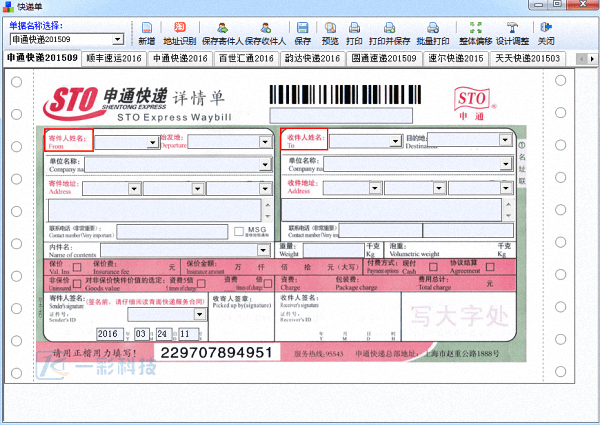Image resolution: width=600 pixels, height=425 pixels.
Task: Switch to 百世汇通2016 tab
Action: pos(246,59)
